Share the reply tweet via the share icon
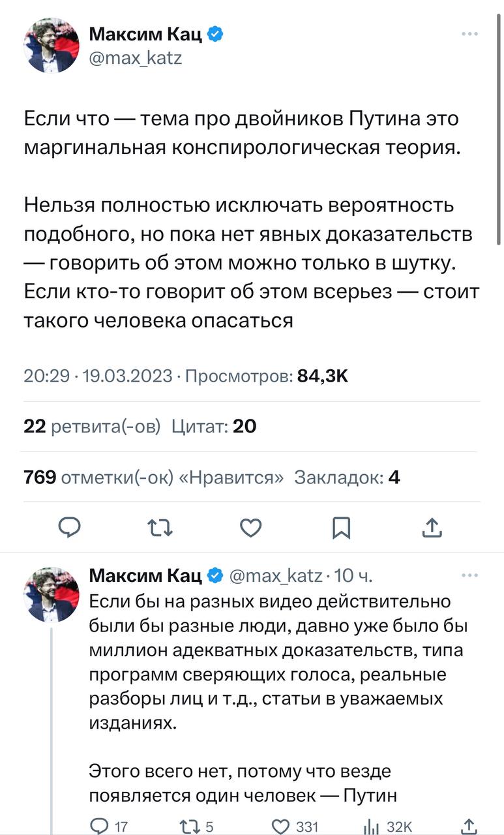This screenshot has width=504, height=835. [467, 827]
